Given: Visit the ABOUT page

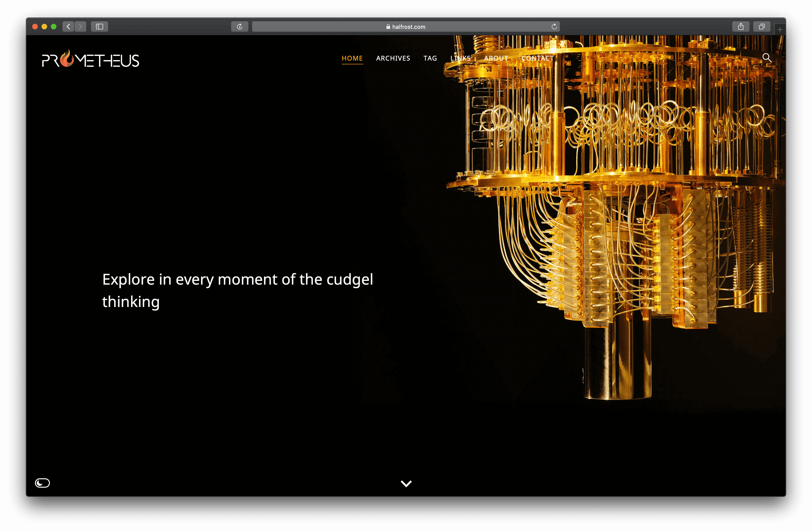Looking at the screenshot, I should coord(496,58).
